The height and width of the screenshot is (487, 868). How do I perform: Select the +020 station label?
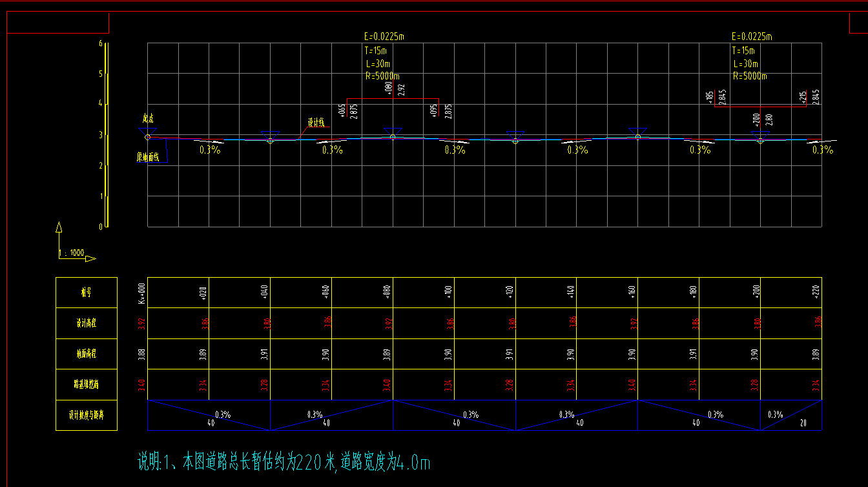tap(203, 293)
